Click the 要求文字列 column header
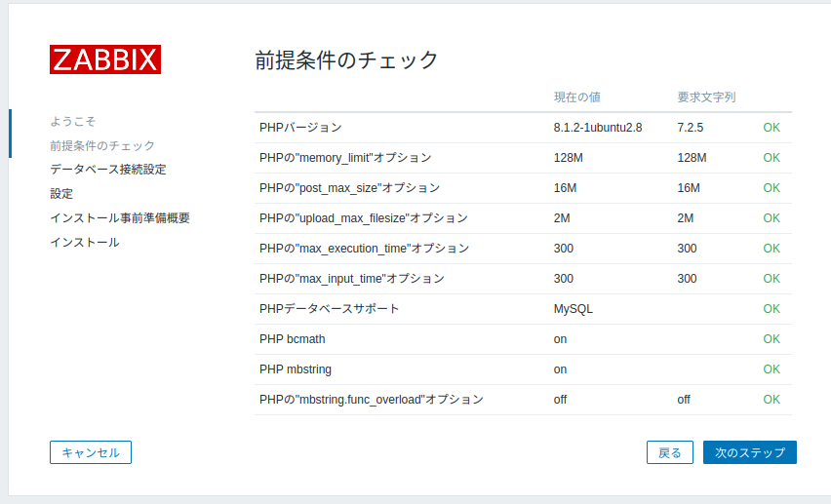831x504 pixels. (x=706, y=97)
